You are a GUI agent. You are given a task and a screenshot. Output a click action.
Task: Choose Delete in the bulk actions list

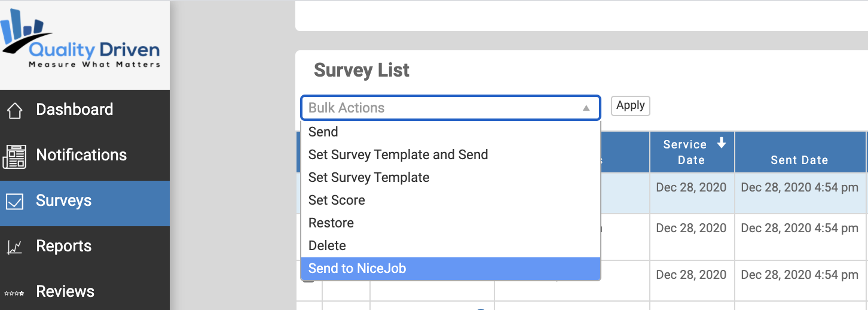click(451, 246)
